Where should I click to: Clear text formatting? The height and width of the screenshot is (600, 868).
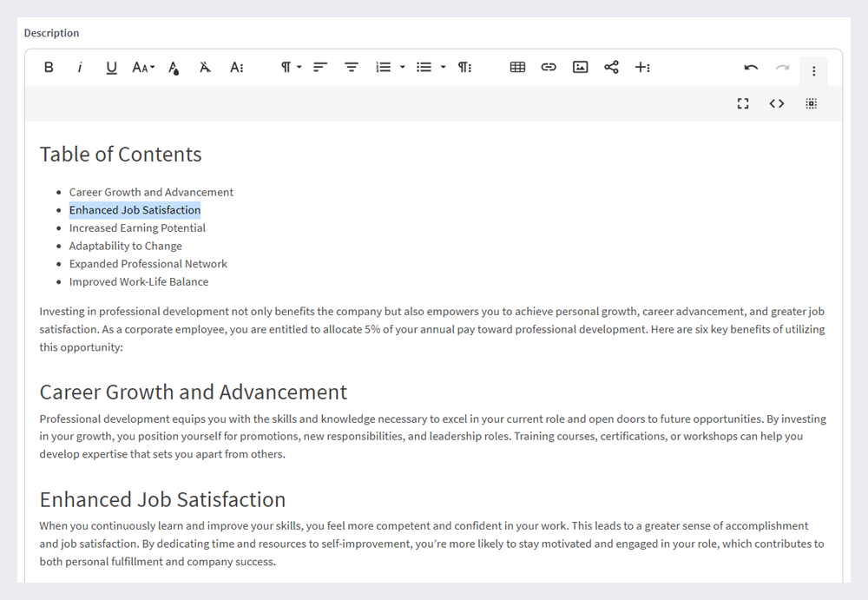205,67
